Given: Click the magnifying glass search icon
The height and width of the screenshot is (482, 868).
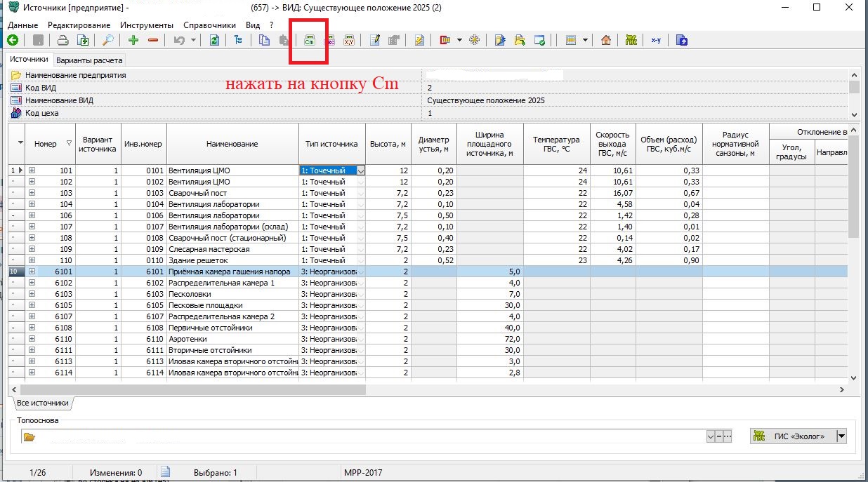Looking at the screenshot, I should [x=108, y=41].
